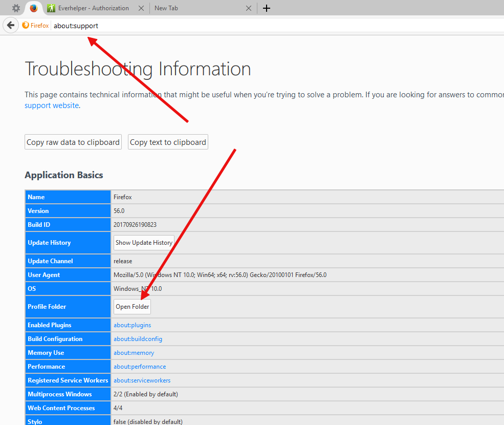Open the about:serviceworkers link

[x=142, y=380]
